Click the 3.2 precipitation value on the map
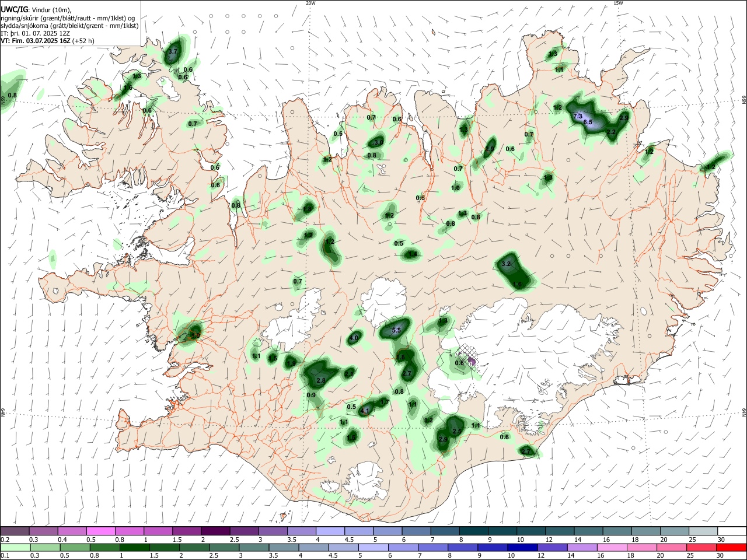Image resolution: width=747 pixels, height=560 pixels. tap(506, 264)
